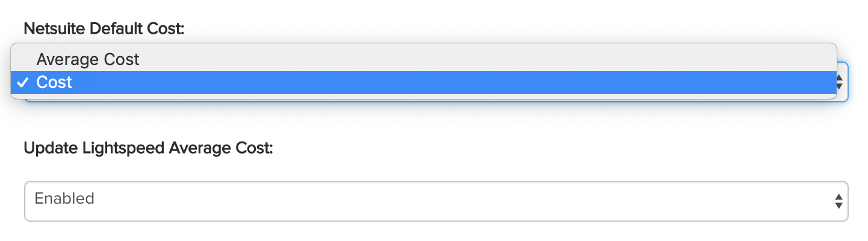Click the Netsuite Default Cost field's bottom edge

click(x=436, y=101)
